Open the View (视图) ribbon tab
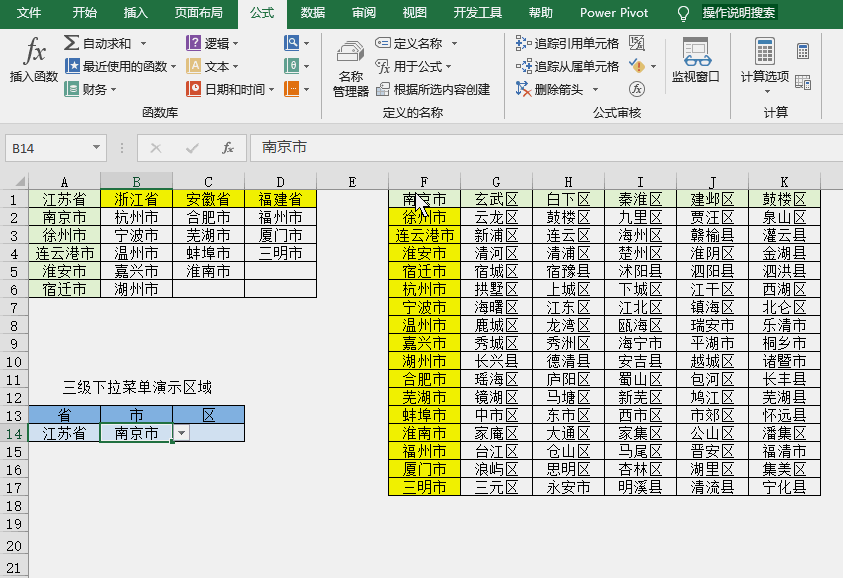Screen dimensions: 843x578 pyautogui.click(x=414, y=14)
